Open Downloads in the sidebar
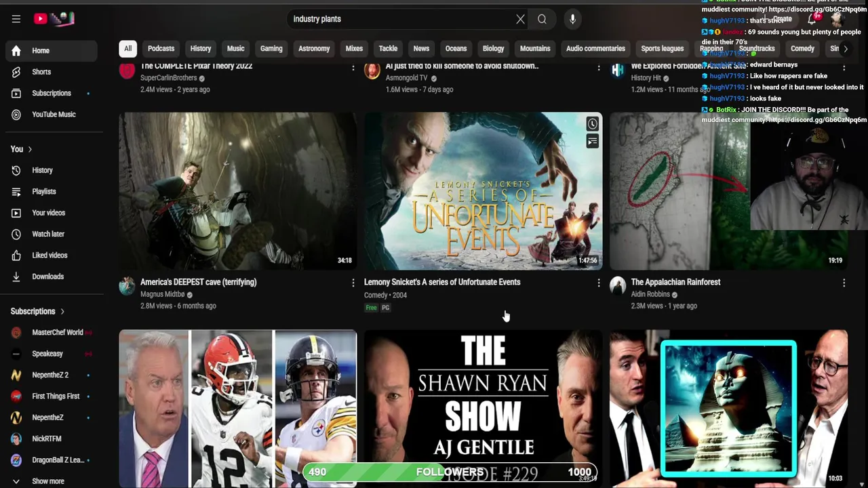This screenshot has height=488, width=868. [x=52, y=277]
